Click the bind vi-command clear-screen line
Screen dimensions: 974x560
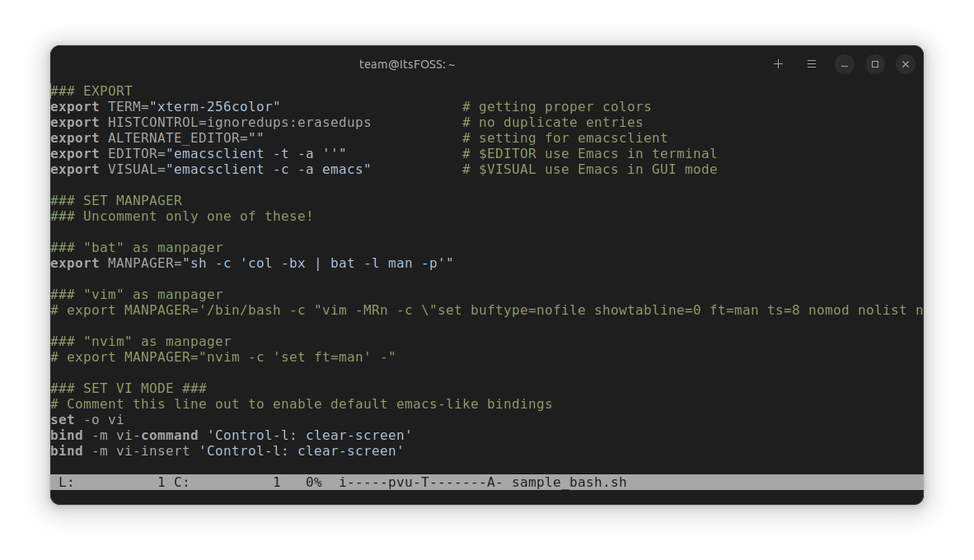(231, 435)
